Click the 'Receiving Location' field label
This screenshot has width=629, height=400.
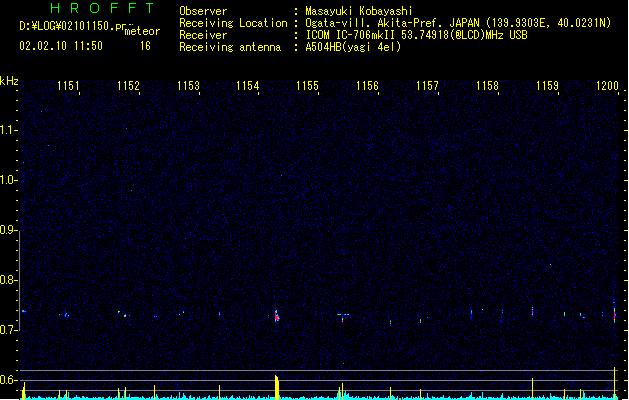click(233, 23)
